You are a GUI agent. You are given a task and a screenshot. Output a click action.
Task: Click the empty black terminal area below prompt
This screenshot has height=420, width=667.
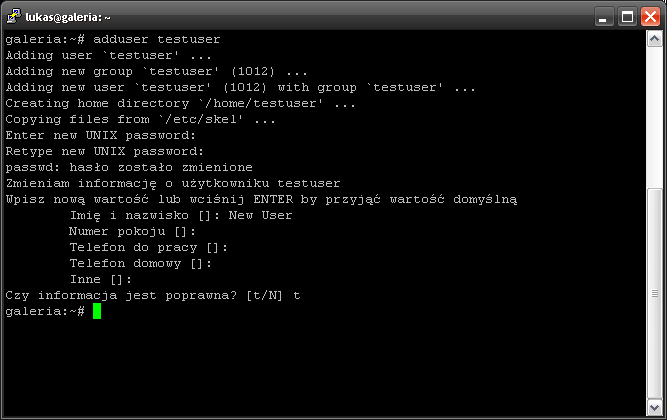(325, 366)
